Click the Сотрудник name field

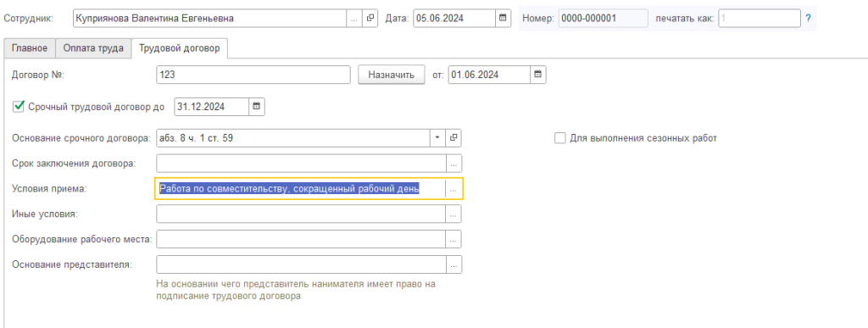(x=210, y=18)
